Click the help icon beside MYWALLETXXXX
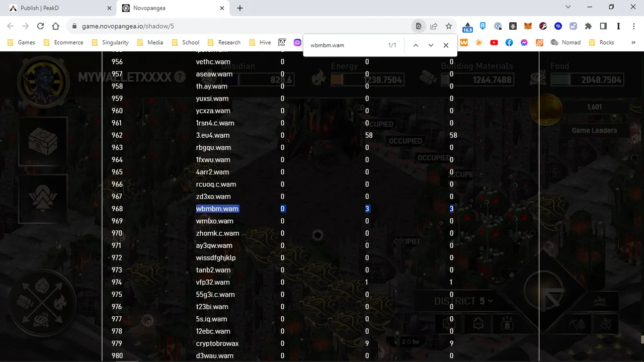644x362 pixels. (x=180, y=77)
